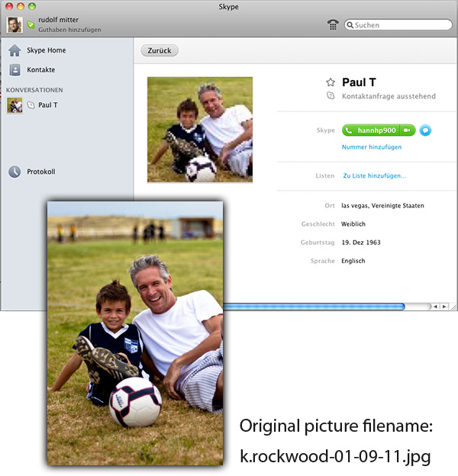
Task: Click the Paul T profile name heading
Action: [359, 82]
